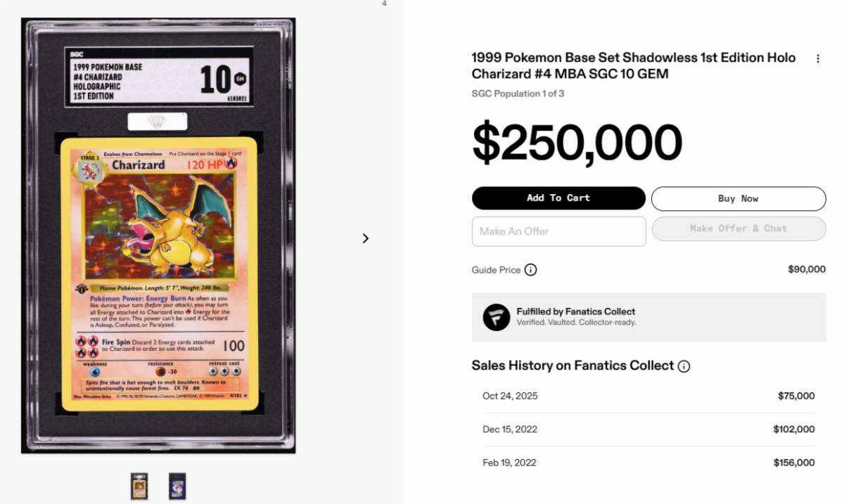The height and width of the screenshot is (504, 844).
Task: Click the SGC Population 1 of 3 text
Action: tap(518, 93)
